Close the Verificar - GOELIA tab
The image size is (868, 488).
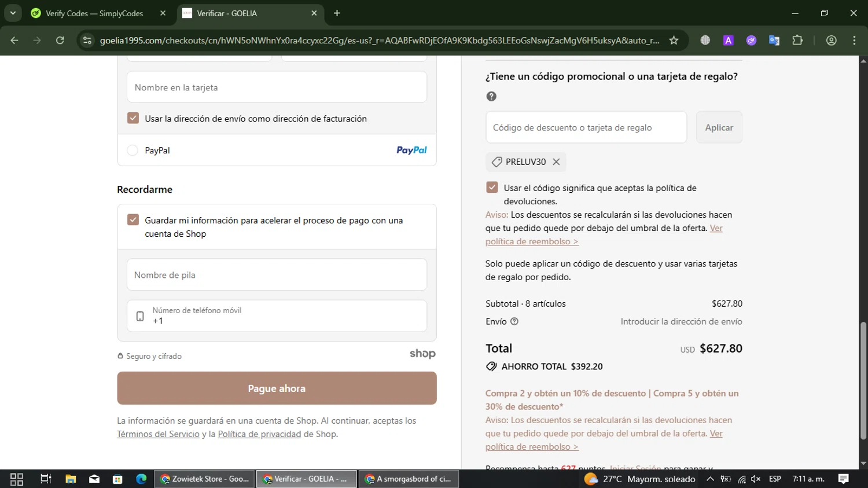point(314,13)
